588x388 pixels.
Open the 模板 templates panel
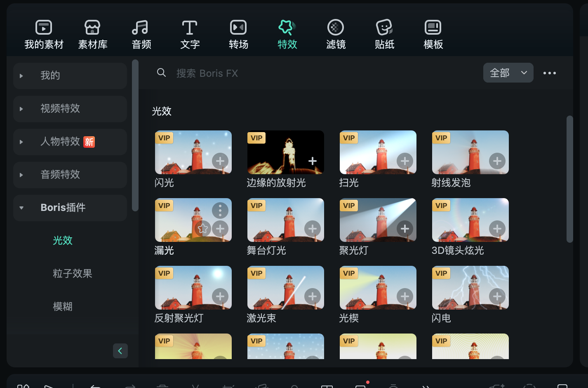433,34
